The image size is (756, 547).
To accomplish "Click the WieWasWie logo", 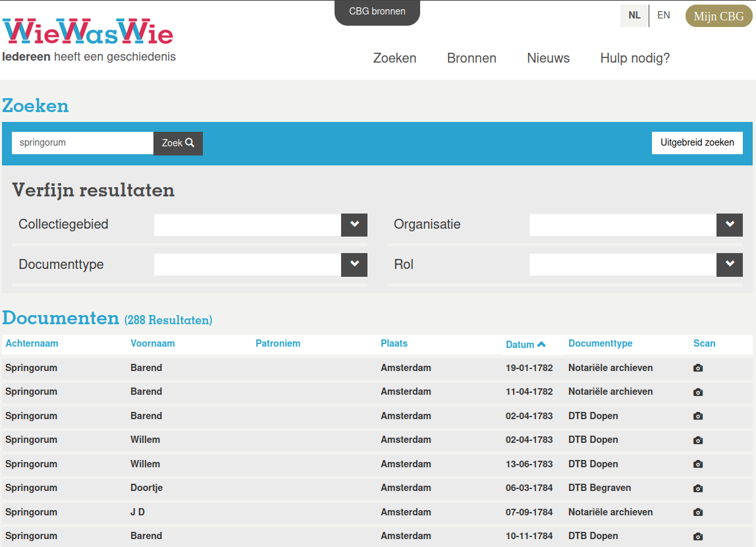I will [x=88, y=32].
